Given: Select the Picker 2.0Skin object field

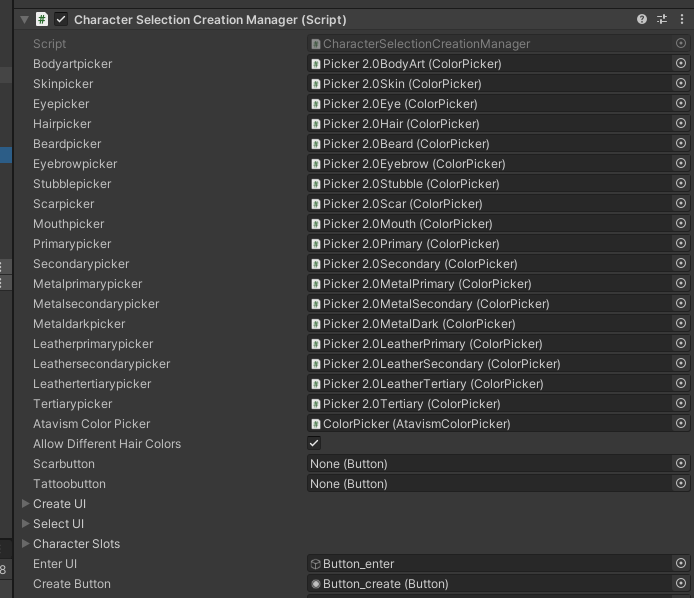Looking at the screenshot, I should click(488, 84).
